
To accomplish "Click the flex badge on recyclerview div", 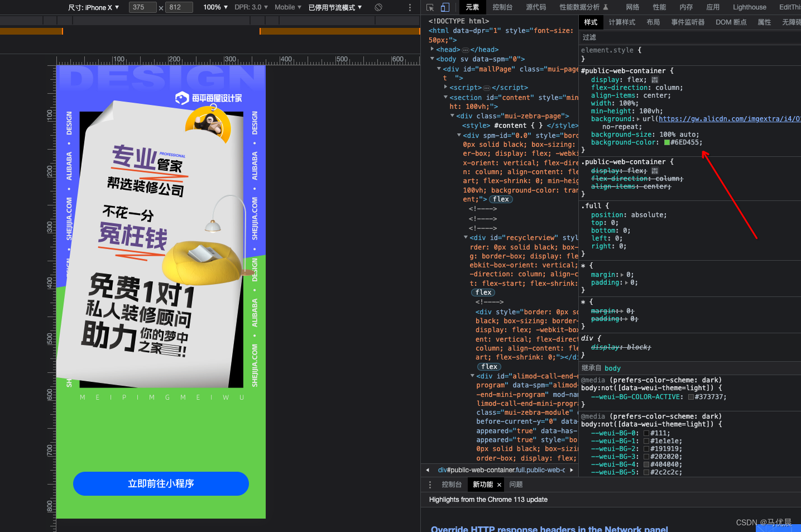I will coord(483,293).
